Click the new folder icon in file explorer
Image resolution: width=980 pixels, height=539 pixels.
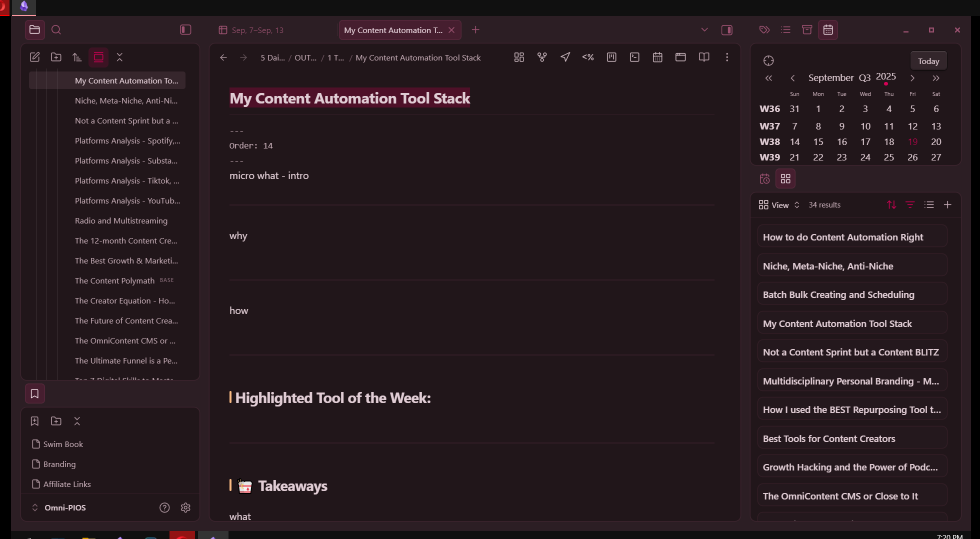(56, 57)
